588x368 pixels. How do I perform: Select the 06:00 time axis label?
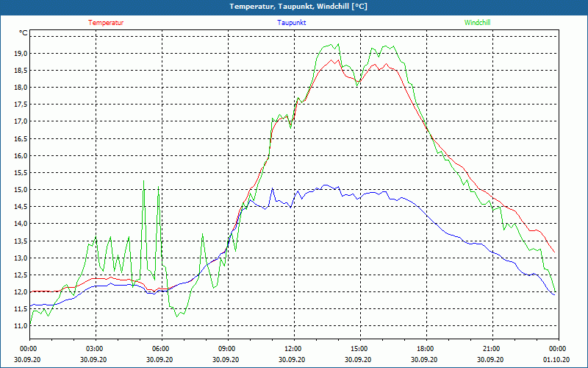(x=161, y=349)
